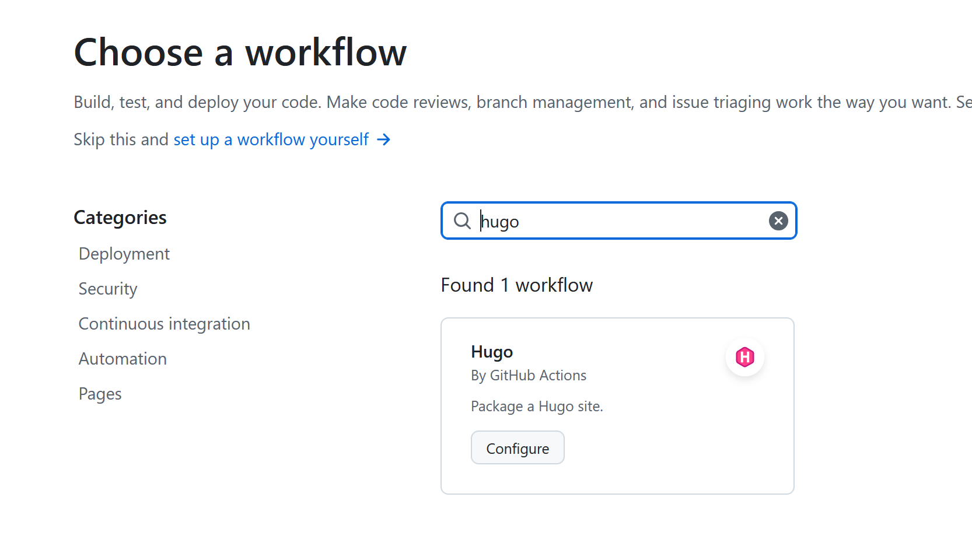The image size is (972, 560).
Task: Click Package a Hugo site description
Action: (537, 406)
